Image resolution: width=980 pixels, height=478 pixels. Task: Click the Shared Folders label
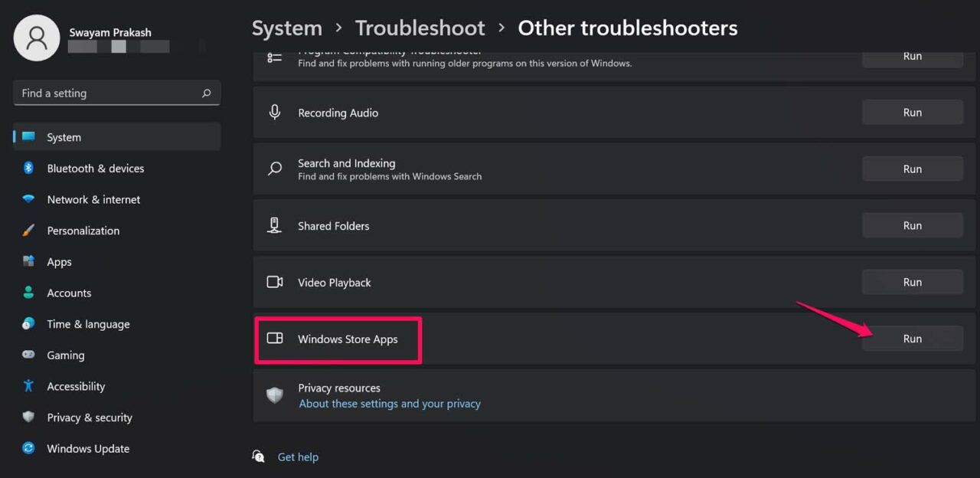(333, 226)
